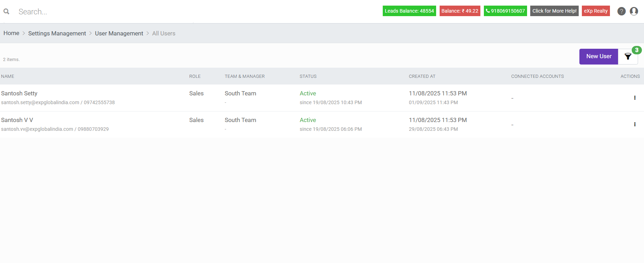Viewport: 644px width, 263px height.
Task: Open the user profile avatar icon
Action: (x=634, y=11)
